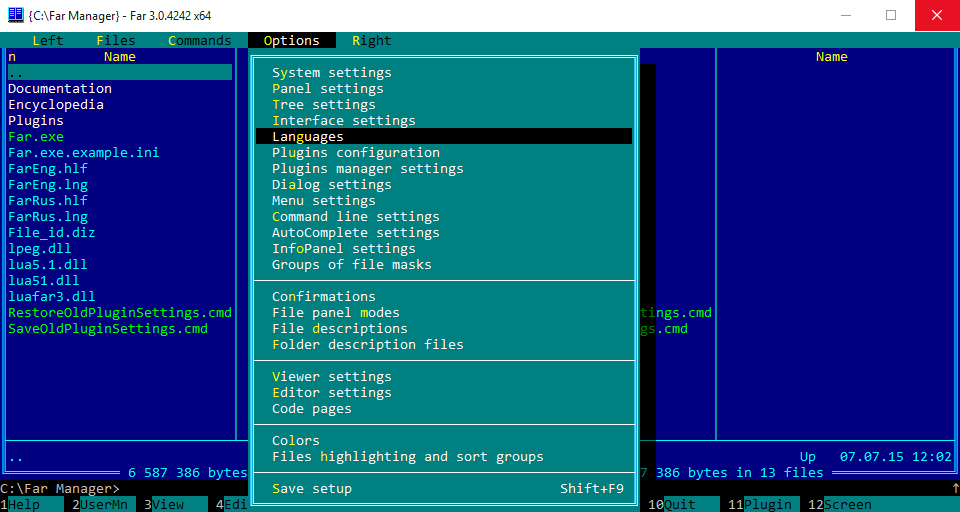Select the Plugins folder in left panel
Screen dimensions: 960x512
pyautogui.click(x=36, y=121)
